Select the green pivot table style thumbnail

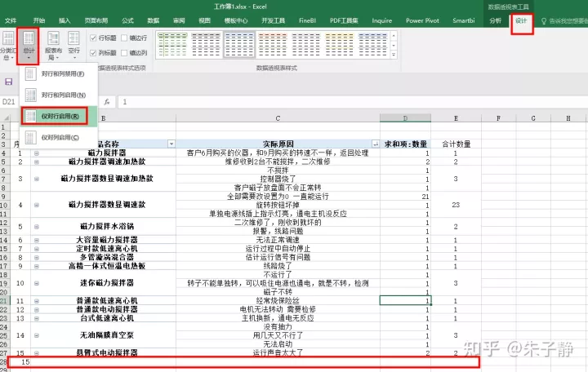coord(172,45)
